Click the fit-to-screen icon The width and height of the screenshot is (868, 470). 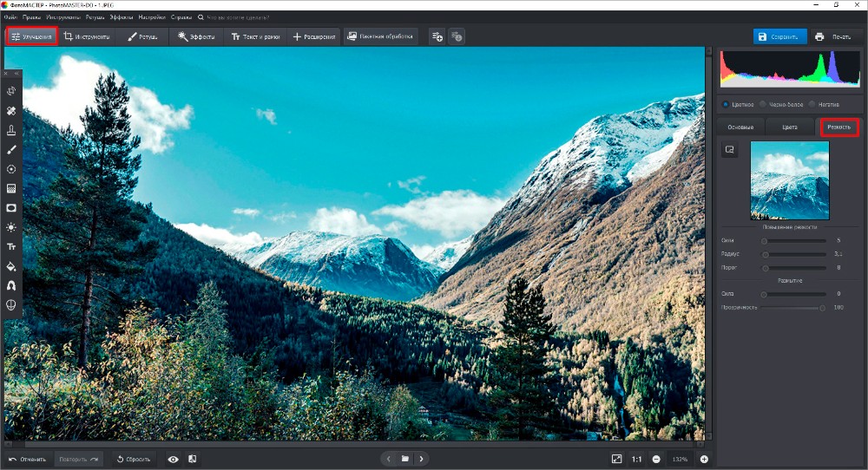click(x=616, y=459)
